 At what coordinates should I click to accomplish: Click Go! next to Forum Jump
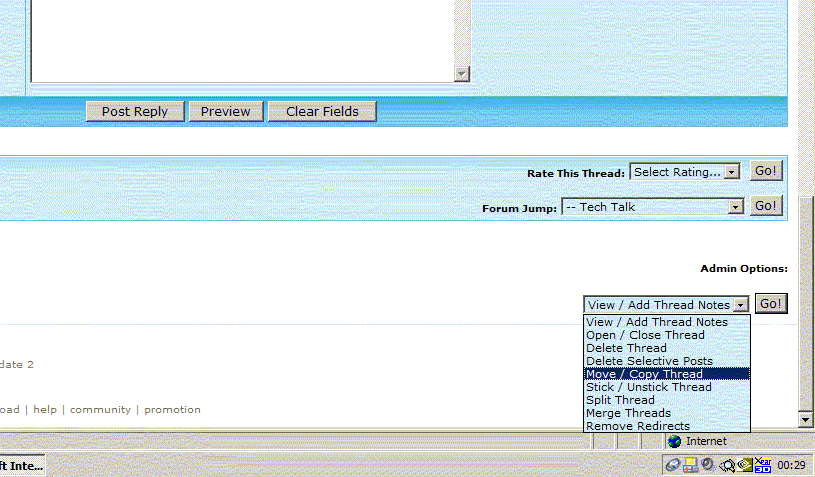click(x=766, y=206)
